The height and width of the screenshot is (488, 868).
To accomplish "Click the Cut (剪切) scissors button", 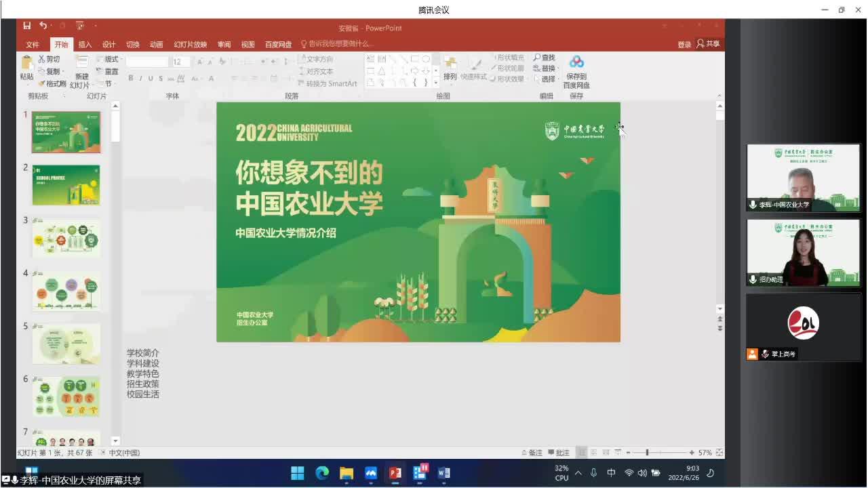I will pyautogui.click(x=49, y=59).
